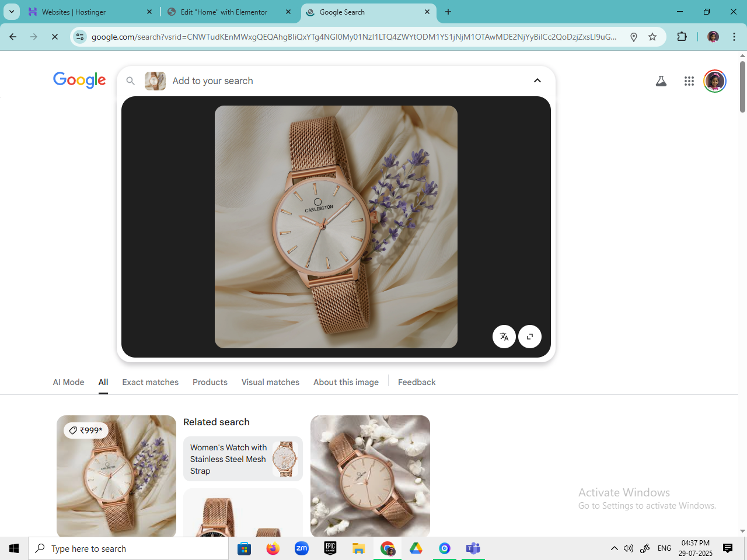Open the Google apps grid
The height and width of the screenshot is (560, 747).
tap(689, 81)
